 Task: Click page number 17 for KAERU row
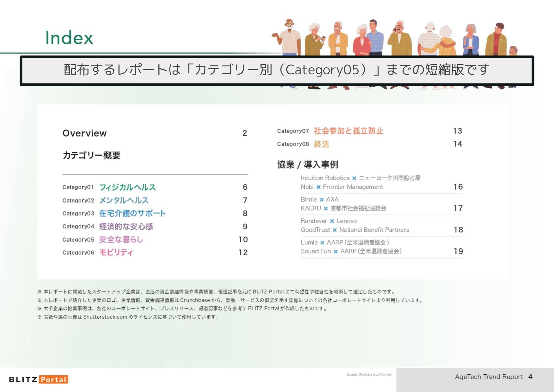[458, 208]
